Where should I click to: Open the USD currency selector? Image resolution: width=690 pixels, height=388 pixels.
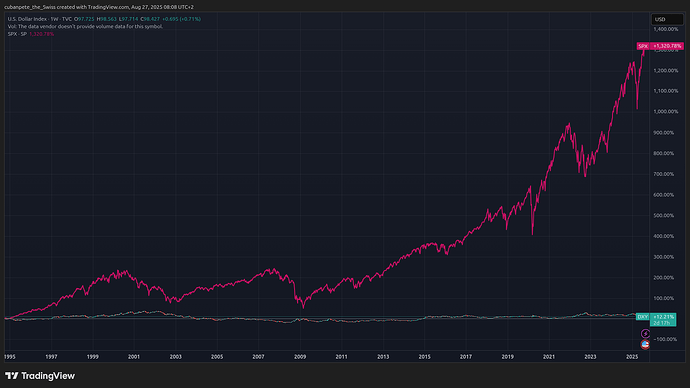point(667,19)
